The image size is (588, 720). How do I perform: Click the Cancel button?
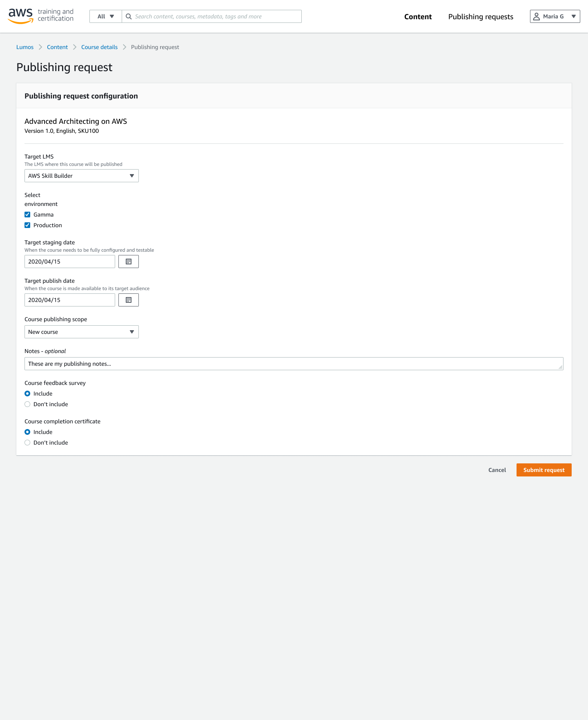point(497,470)
